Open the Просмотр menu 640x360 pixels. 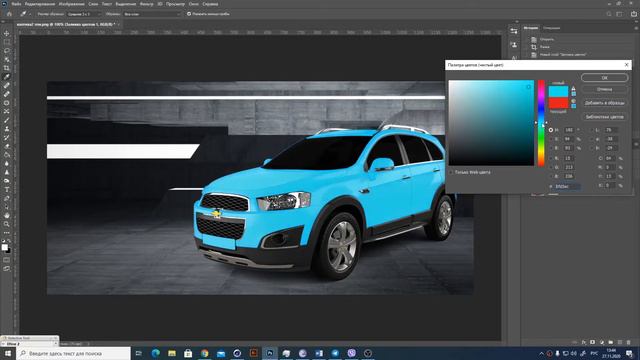point(175,4)
